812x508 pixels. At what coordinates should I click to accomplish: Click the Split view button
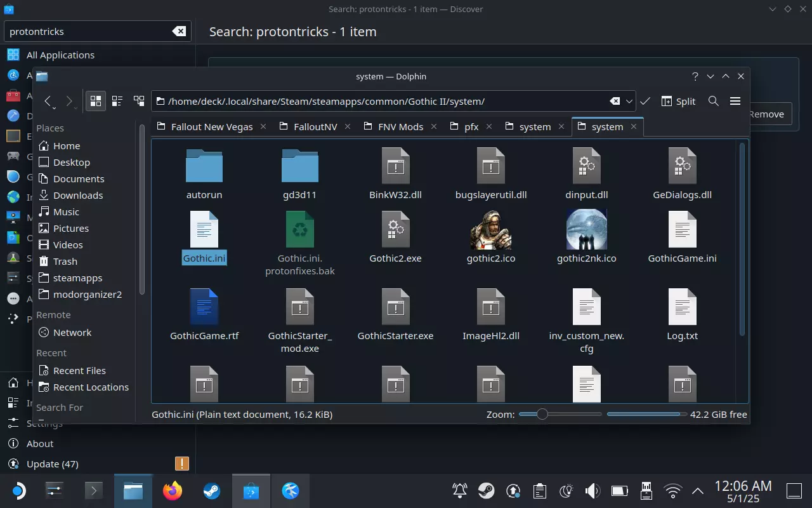point(678,101)
